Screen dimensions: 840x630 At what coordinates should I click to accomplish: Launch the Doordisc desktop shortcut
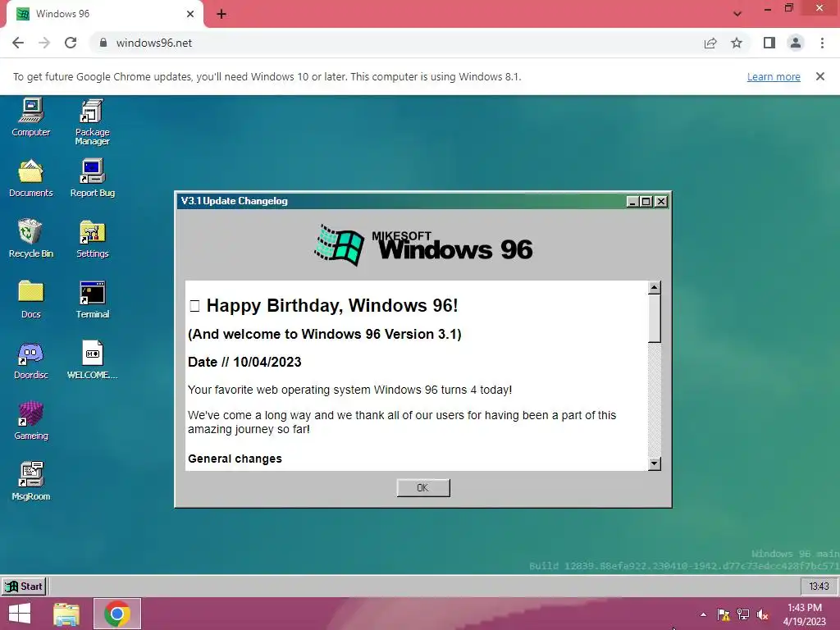coord(30,361)
